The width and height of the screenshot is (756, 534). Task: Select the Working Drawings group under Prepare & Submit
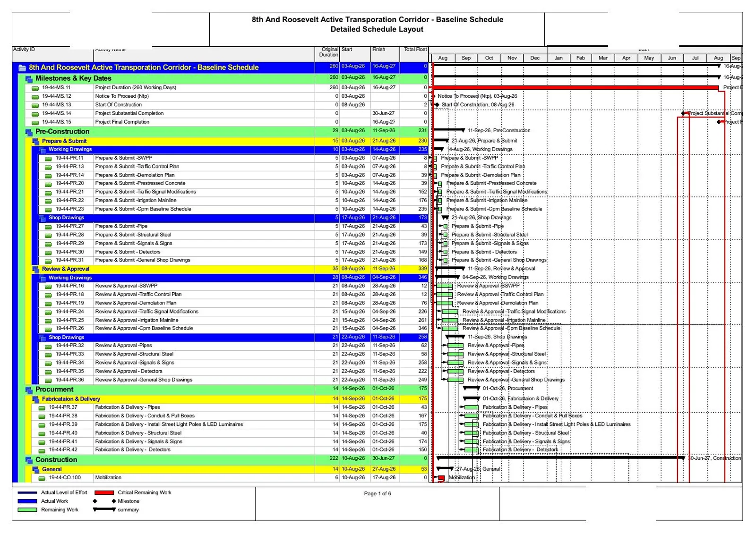coord(233,150)
